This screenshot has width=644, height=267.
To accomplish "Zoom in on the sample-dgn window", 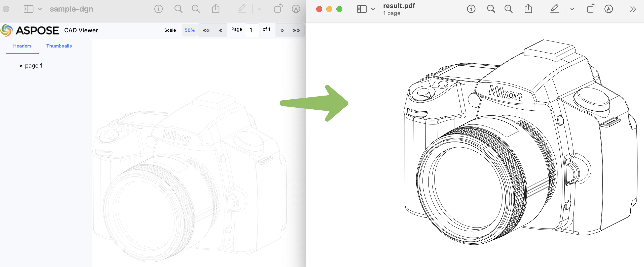I will [x=196, y=9].
